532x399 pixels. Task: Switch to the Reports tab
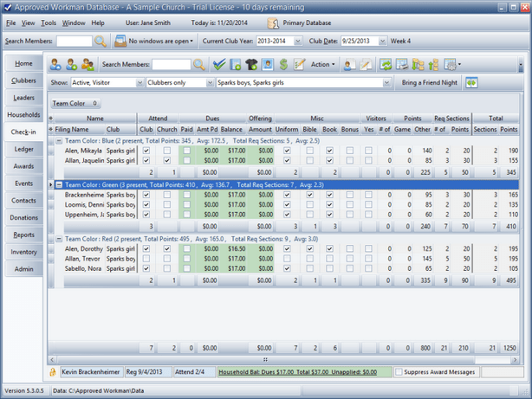[x=23, y=235]
